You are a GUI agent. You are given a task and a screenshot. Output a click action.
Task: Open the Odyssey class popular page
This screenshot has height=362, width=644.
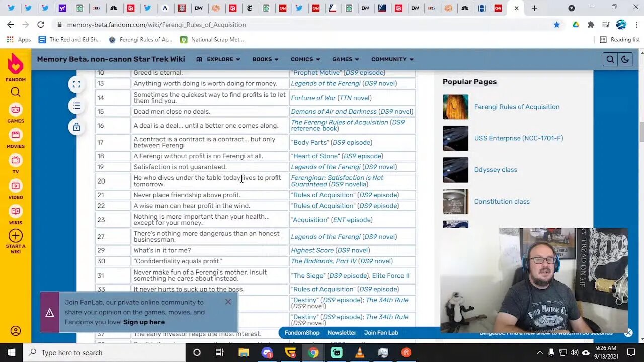coord(496,170)
